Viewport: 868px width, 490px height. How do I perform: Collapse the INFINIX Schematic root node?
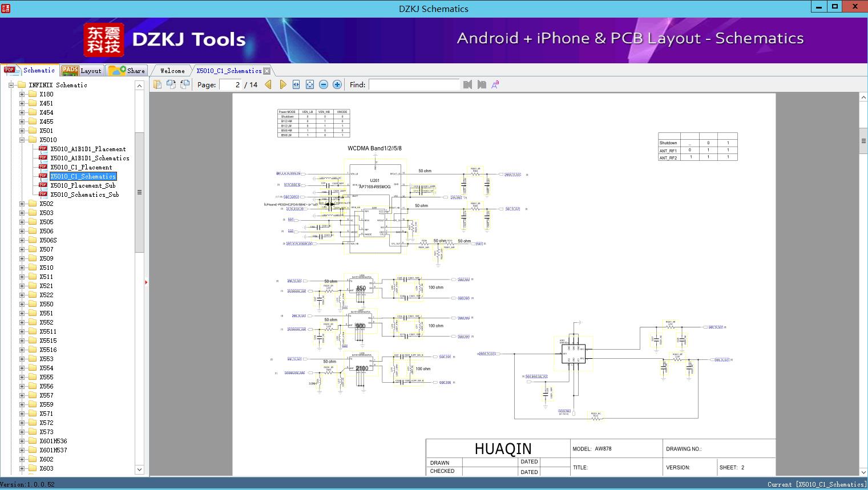point(11,85)
